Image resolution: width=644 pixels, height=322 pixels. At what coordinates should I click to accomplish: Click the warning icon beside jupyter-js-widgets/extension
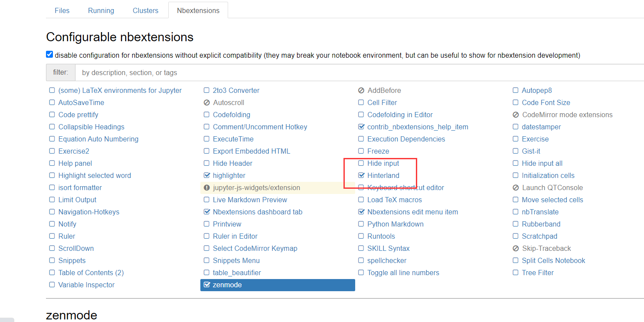click(x=207, y=188)
